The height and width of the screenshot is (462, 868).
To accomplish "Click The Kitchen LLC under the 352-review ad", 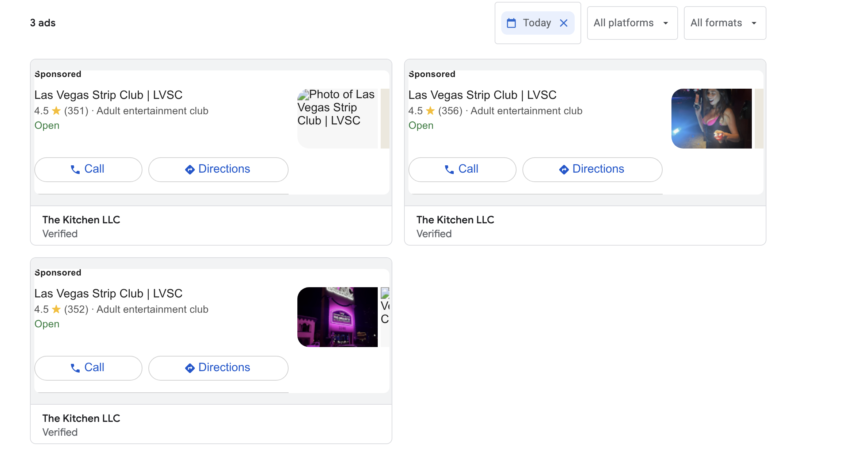I will click(81, 418).
